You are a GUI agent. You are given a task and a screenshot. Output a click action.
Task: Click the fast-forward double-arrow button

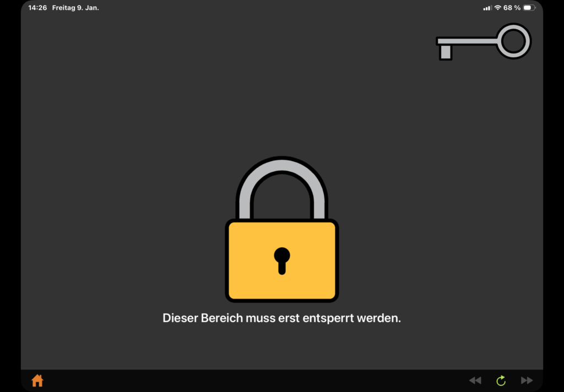(527, 380)
